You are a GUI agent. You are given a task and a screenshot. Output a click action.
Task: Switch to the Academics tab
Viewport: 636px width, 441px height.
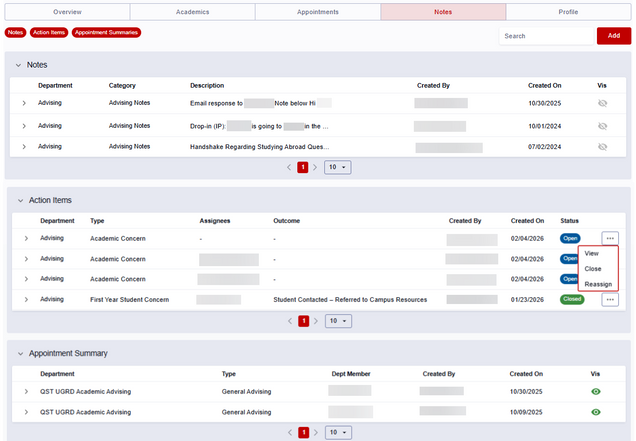(192, 12)
